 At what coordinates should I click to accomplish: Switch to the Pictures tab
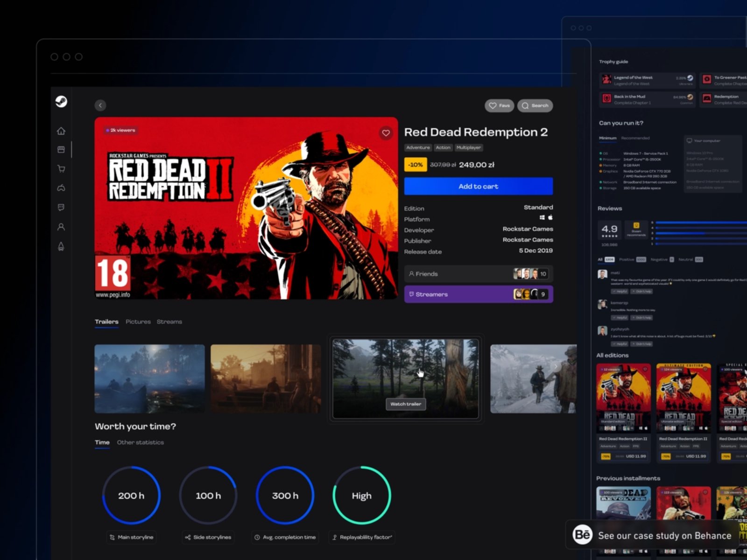coord(138,322)
